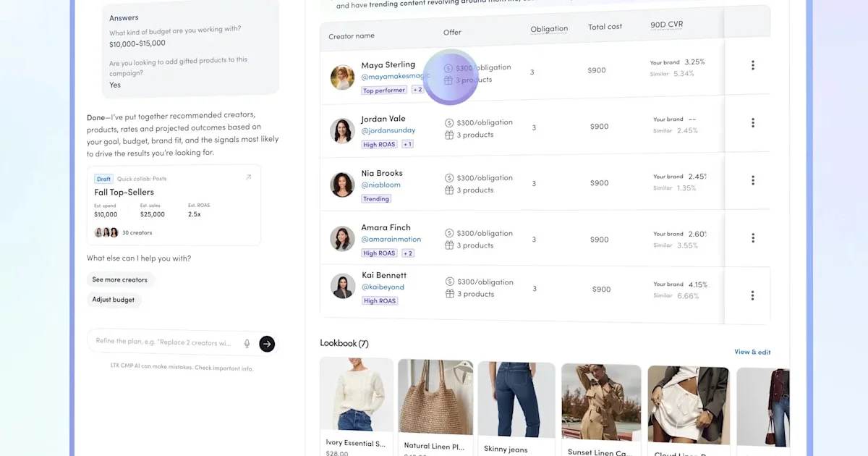Sort by the Creator name column header

click(x=352, y=36)
